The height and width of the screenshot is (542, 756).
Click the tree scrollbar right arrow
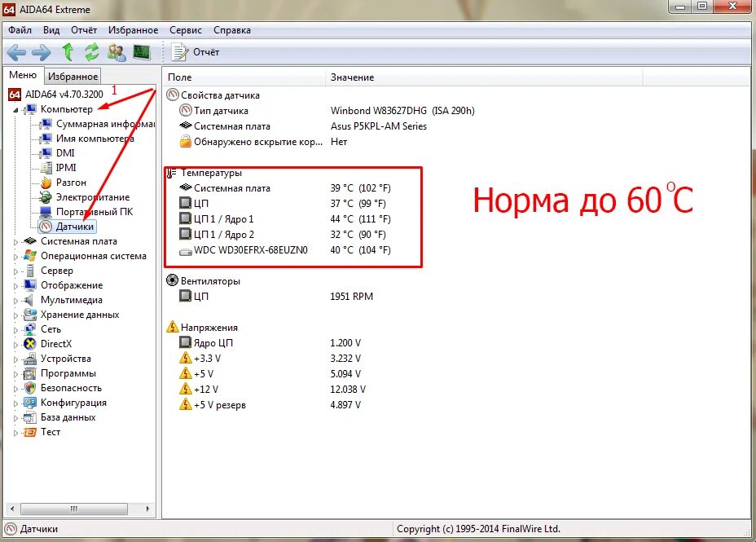pyautogui.click(x=147, y=509)
